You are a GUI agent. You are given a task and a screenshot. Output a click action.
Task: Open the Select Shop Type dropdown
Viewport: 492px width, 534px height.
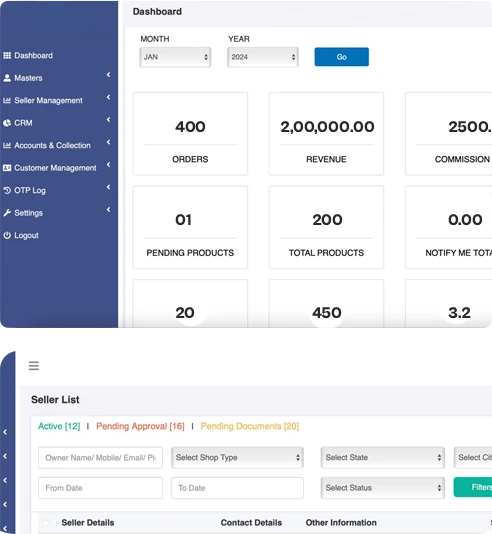(x=237, y=458)
